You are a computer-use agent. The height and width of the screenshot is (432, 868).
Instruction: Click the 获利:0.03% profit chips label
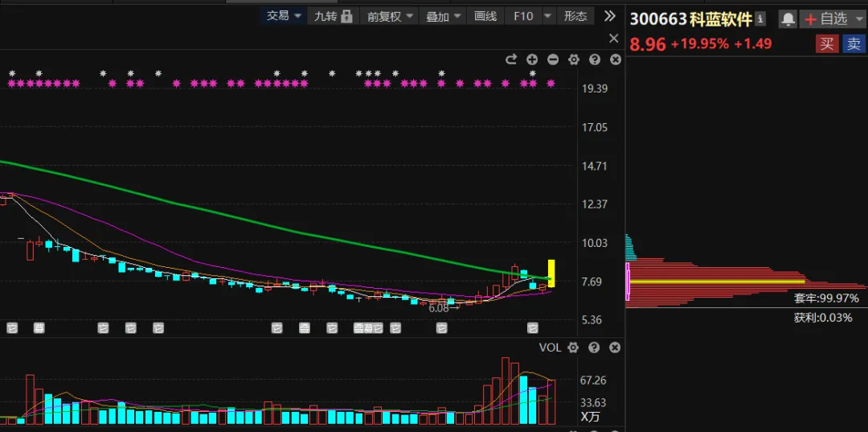pyautogui.click(x=823, y=318)
